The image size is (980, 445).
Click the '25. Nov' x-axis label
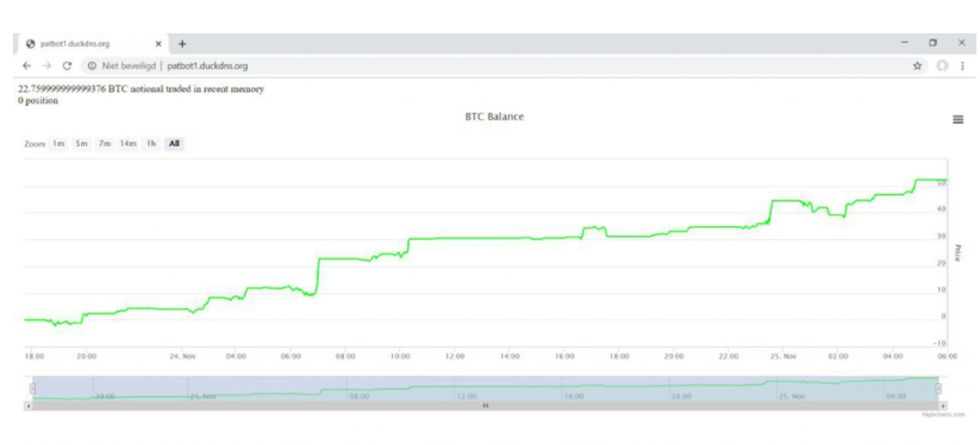(783, 357)
